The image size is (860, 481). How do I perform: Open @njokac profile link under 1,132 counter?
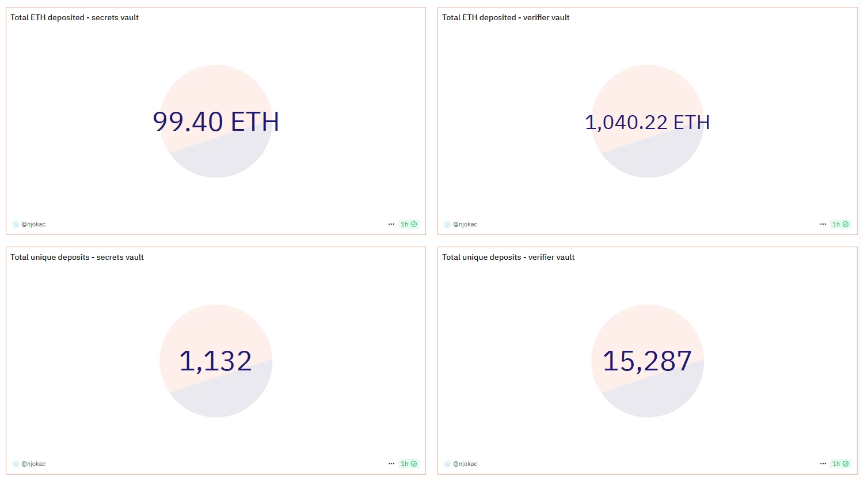(x=33, y=463)
